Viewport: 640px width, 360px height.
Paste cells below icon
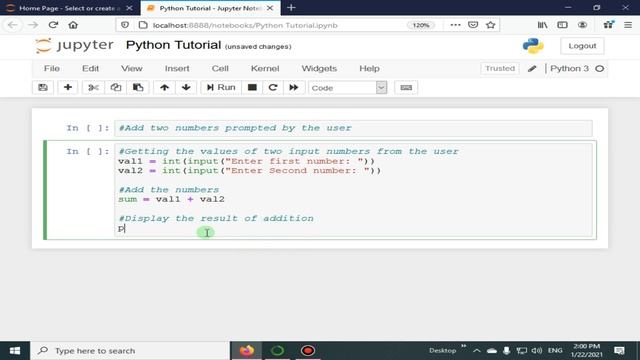tap(138, 87)
